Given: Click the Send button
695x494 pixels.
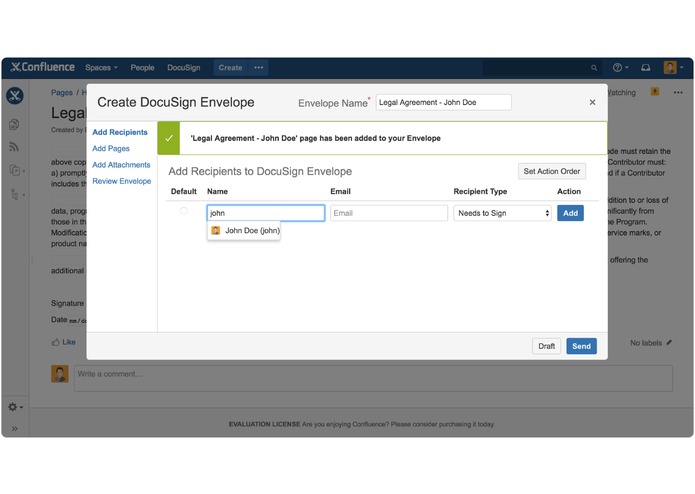Looking at the screenshot, I should click(582, 346).
